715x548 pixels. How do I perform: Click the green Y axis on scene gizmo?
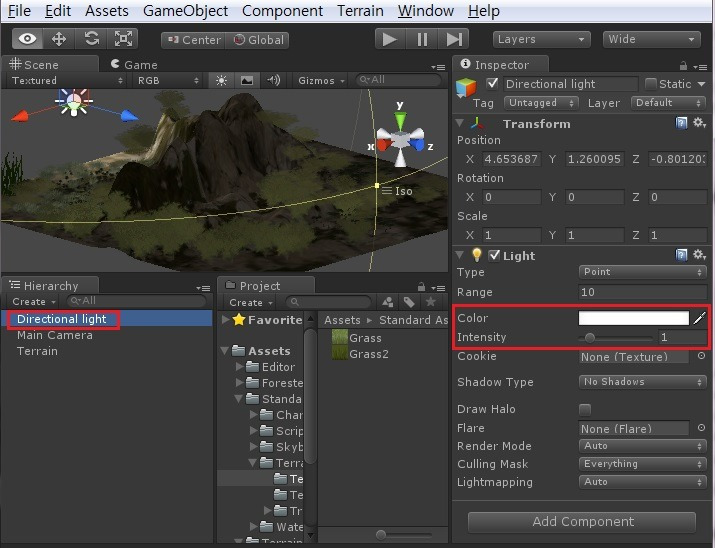[x=400, y=121]
